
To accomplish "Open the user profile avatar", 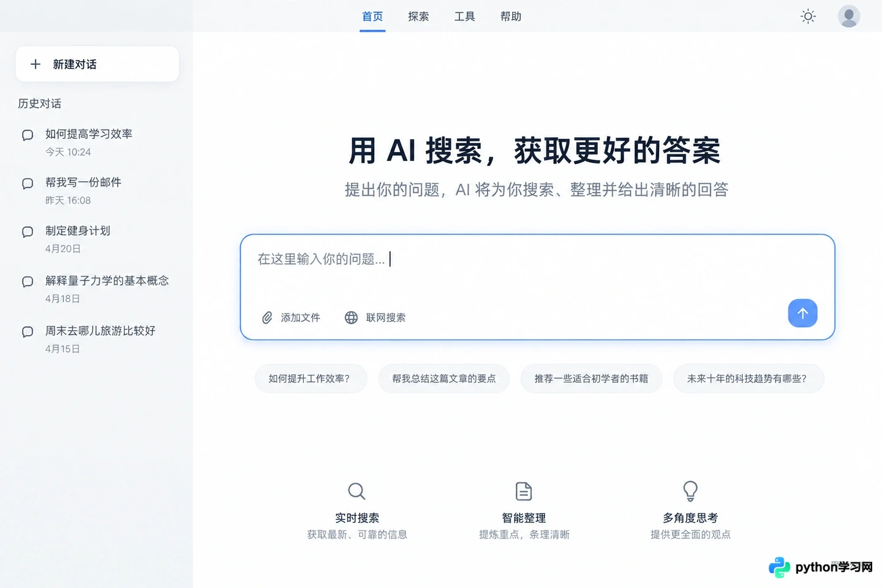I will coord(849,17).
